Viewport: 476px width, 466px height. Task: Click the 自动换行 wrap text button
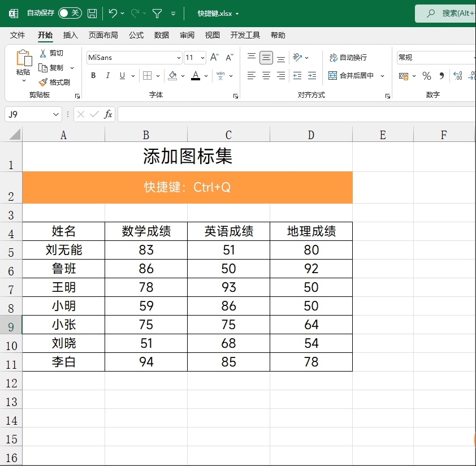pyautogui.click(x=348, y=58)
